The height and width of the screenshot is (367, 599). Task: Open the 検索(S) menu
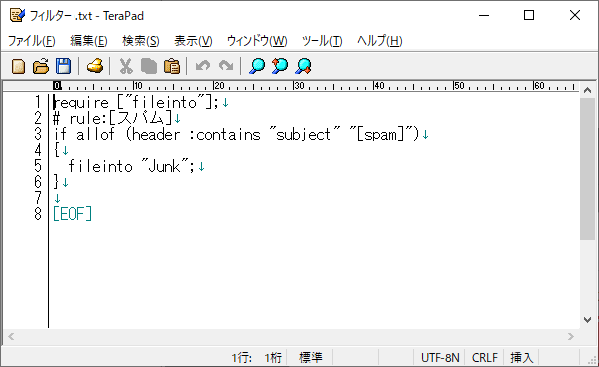click(141, 41)
